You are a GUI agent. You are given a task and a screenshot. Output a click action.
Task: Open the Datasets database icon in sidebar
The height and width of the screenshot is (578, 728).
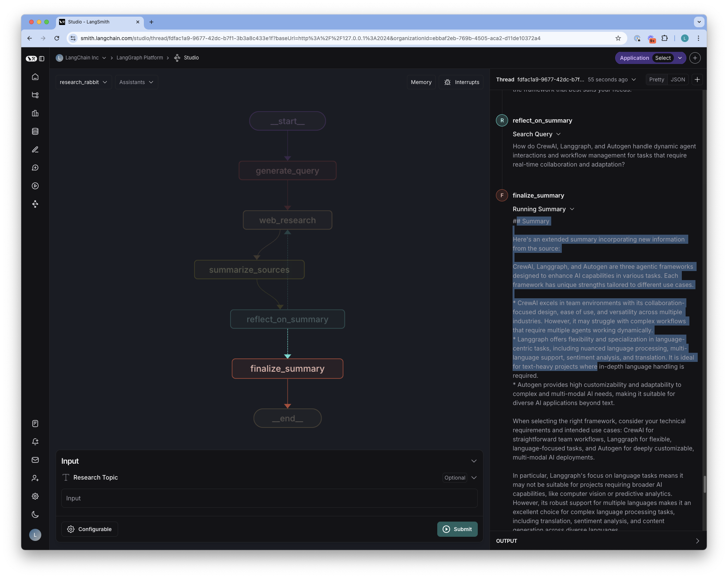(35, 131)
